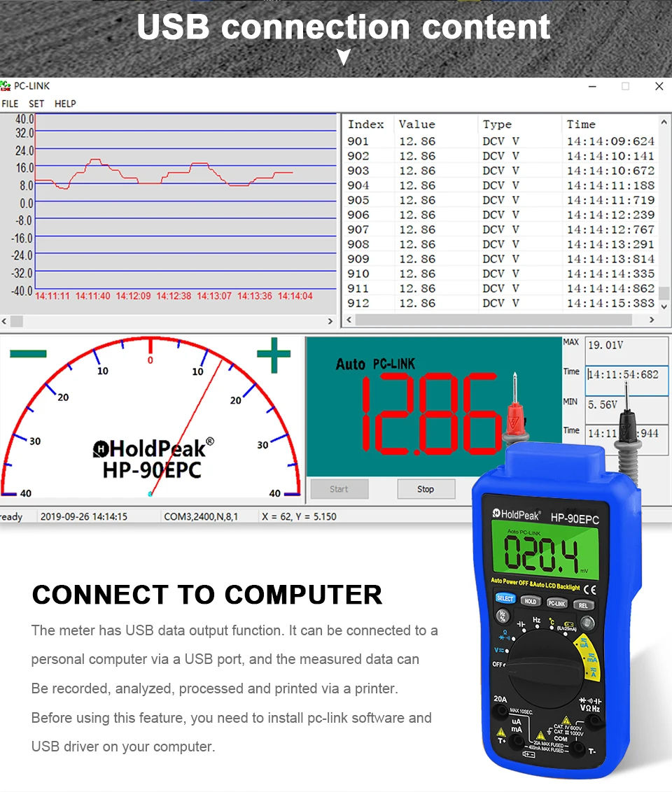Click the HoldPeak HP-90EPC gauge logo

pos(153,459)
